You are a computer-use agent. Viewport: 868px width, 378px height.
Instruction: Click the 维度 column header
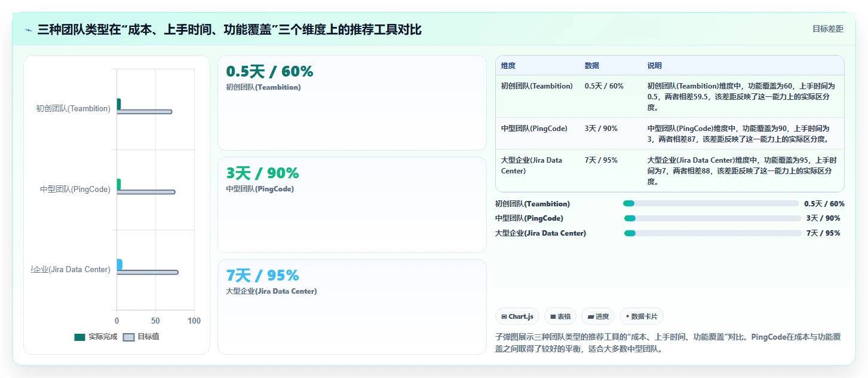coord(508,66)
